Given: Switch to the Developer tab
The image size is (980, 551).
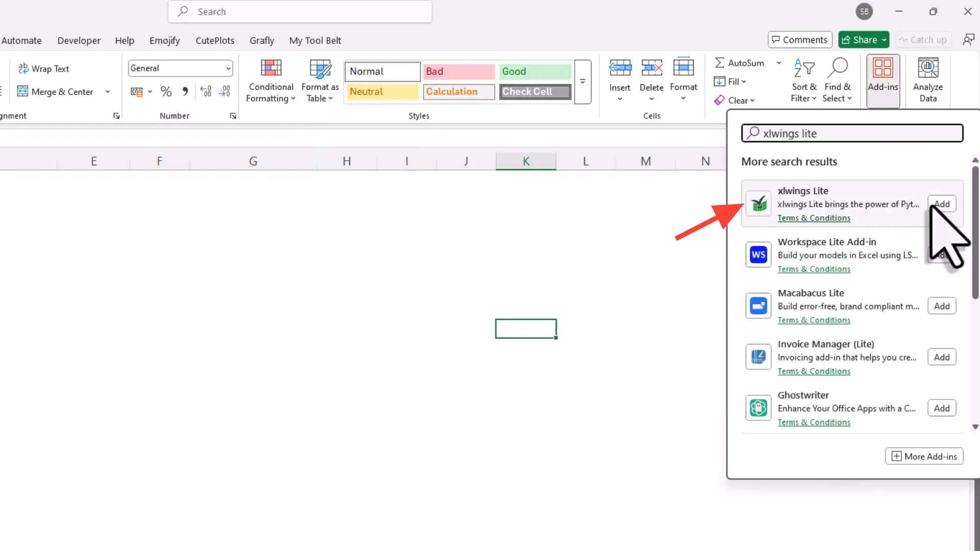Looking at the screenshot, I should (79, 40).
